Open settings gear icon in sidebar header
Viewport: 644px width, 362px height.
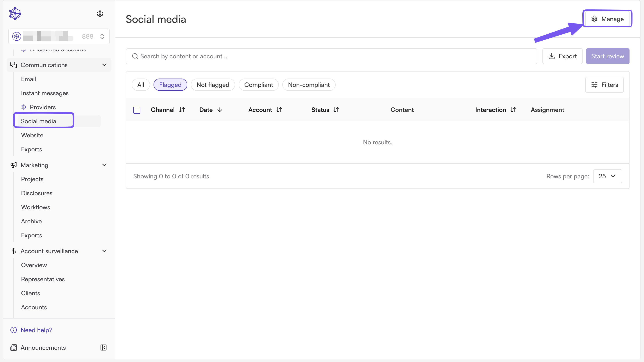pos(100,14)
